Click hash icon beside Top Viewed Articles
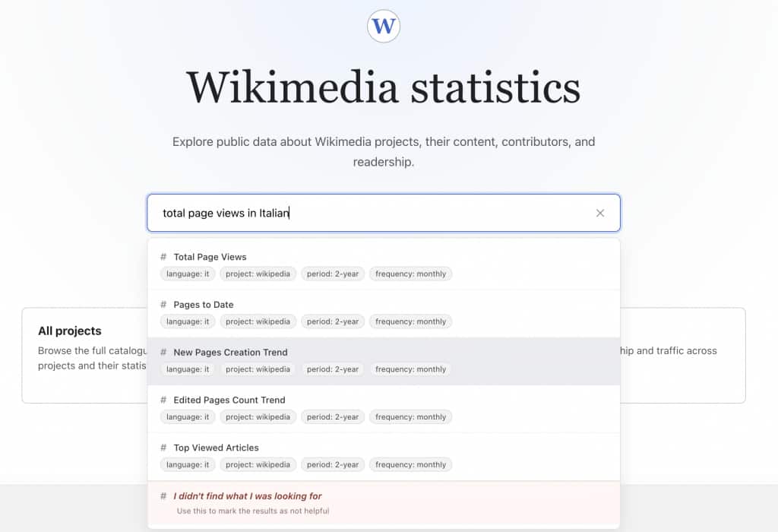 (163, 447)
